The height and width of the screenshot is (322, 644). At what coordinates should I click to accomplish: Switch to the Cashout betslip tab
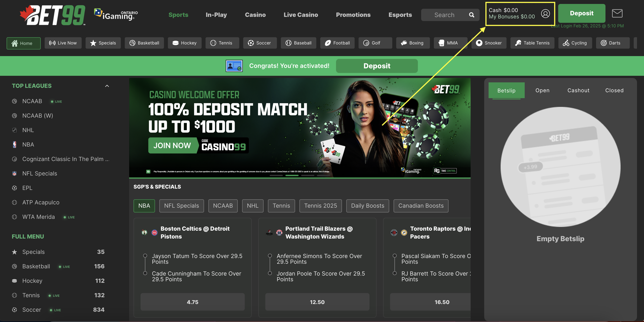[578, 90]
